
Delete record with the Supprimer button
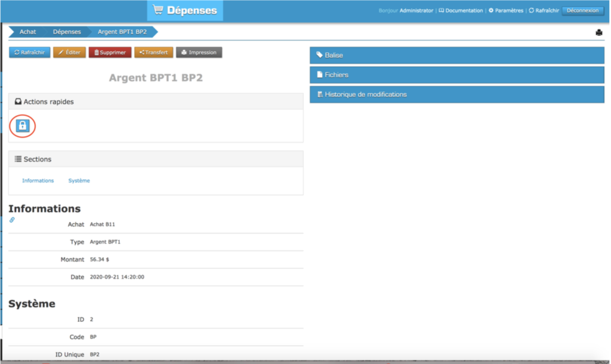(x=110, y=53)
